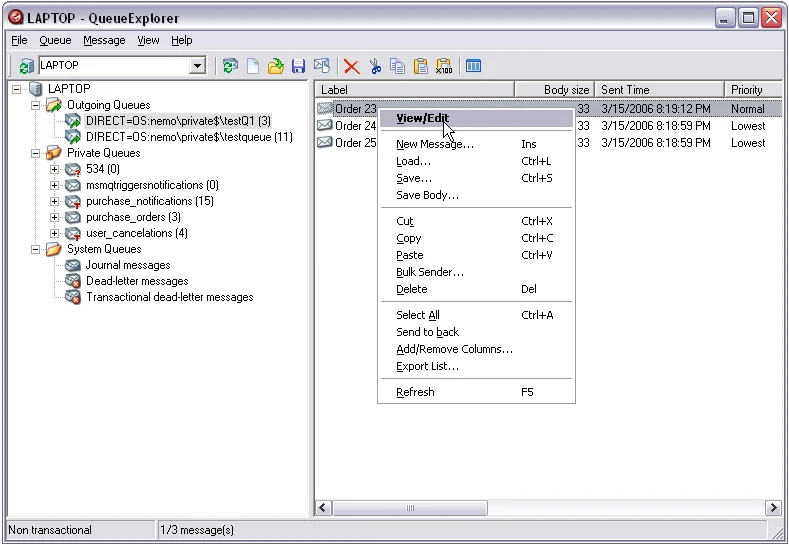Expand the 534 (0) queue node
Screen dimensions: 789x545
(x=54, y=169)
